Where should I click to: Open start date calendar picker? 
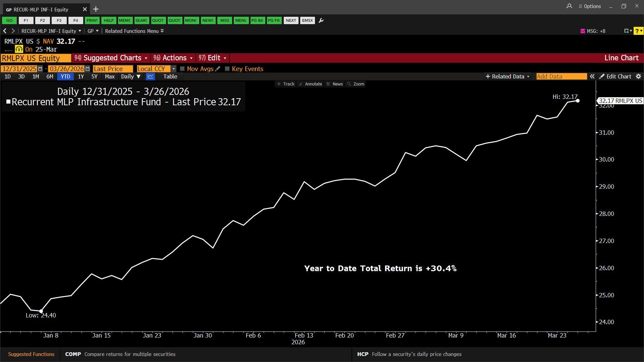(x=40, y=69)
